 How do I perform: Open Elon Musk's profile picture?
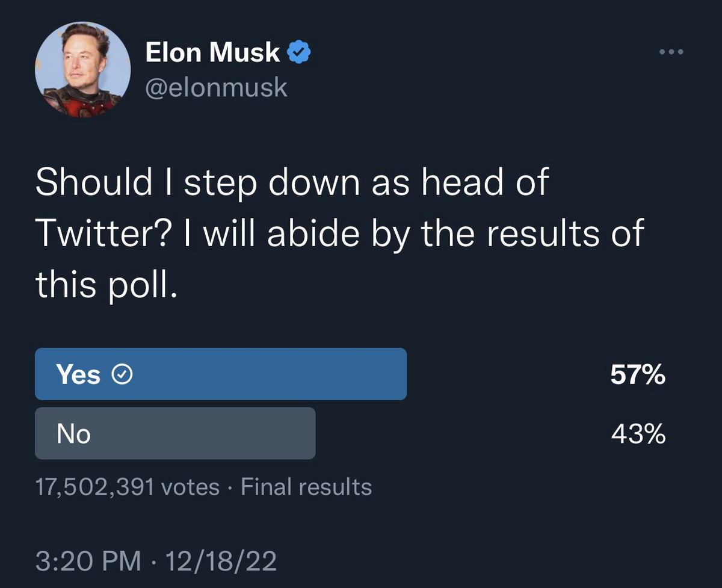(82, 70)
